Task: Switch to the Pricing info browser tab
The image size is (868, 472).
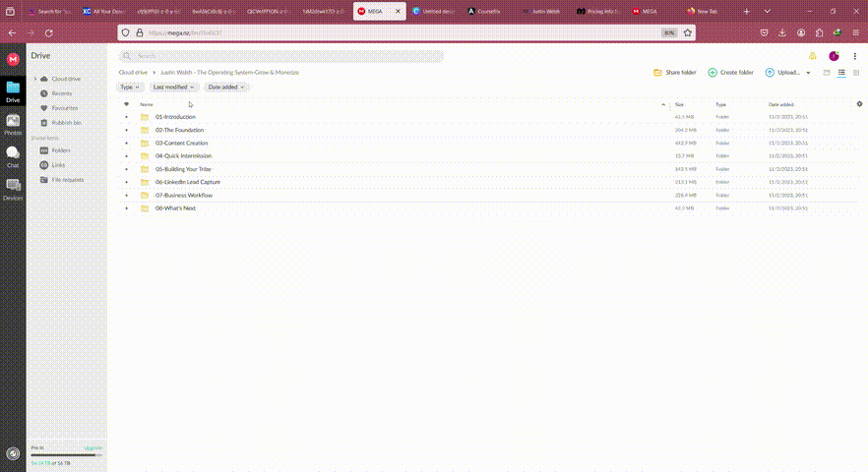Action: 598,11
